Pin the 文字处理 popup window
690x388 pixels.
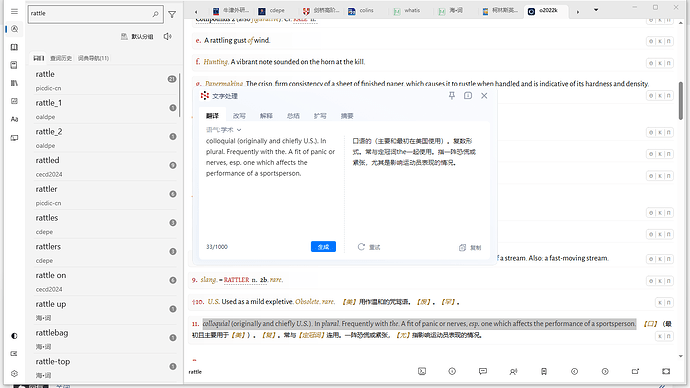[x=451, y=95]
